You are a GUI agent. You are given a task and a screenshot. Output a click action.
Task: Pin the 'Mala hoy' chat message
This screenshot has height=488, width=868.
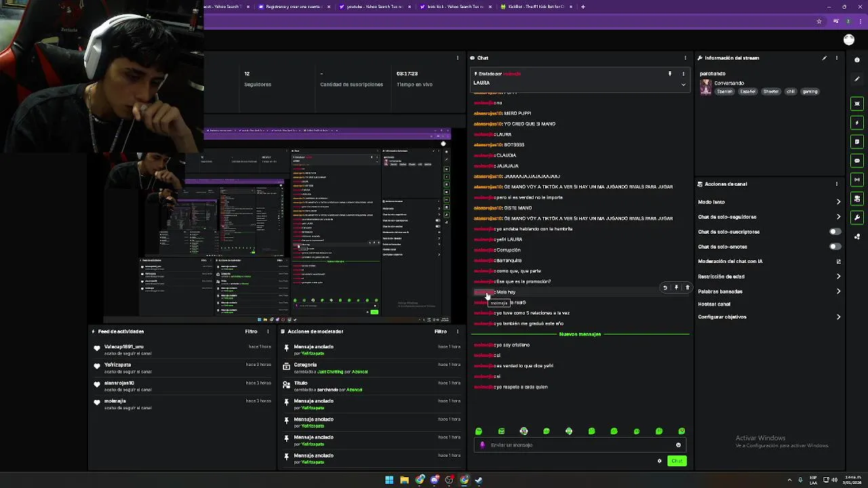pyautogui.click(x=676, y=287)
